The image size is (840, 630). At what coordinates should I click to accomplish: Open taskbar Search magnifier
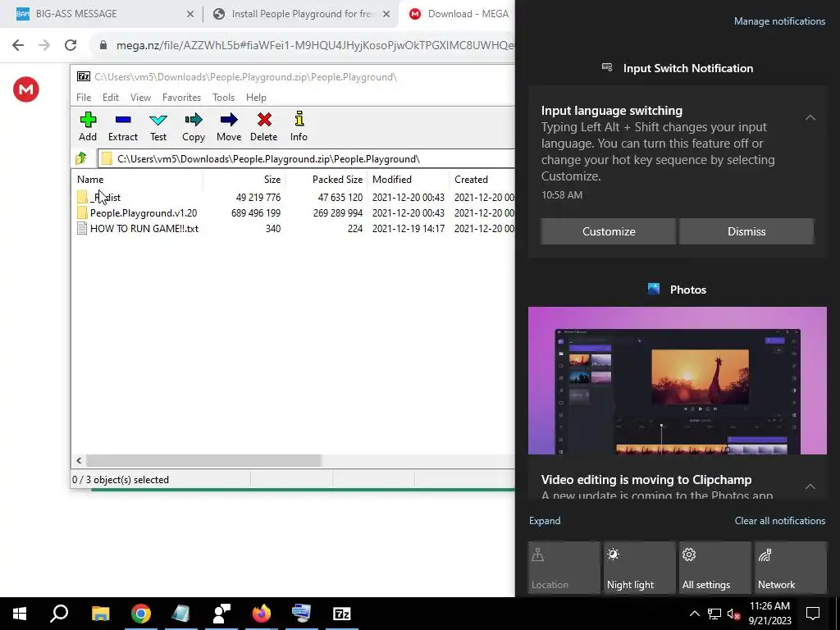(59, 614)
